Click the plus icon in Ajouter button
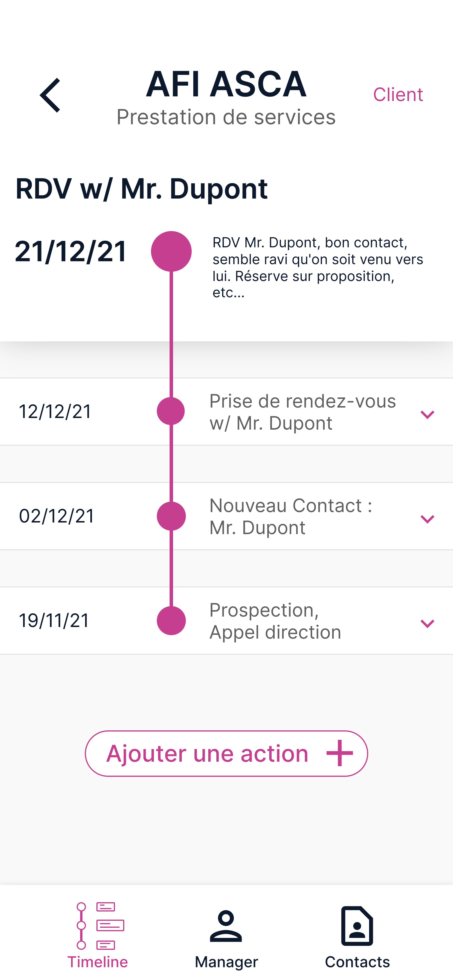This screenshot has width=453, height=980. pos(339,753)
